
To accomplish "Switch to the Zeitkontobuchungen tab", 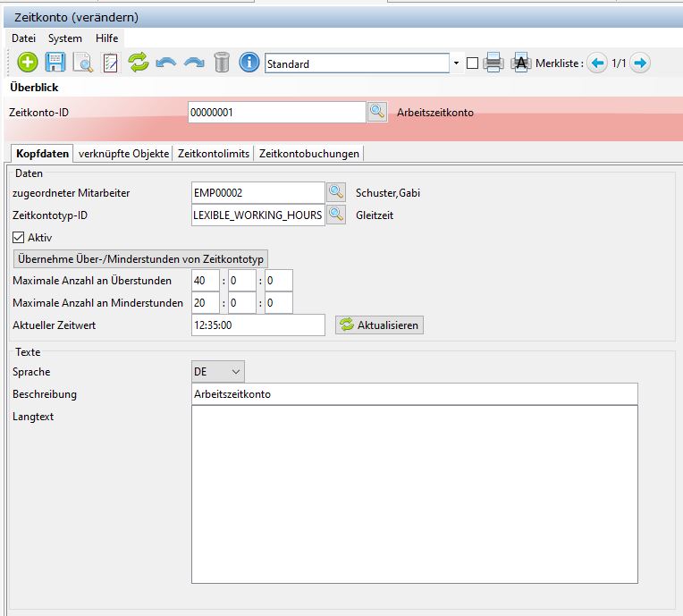I will pyautogui.click(x=309, y=154).
